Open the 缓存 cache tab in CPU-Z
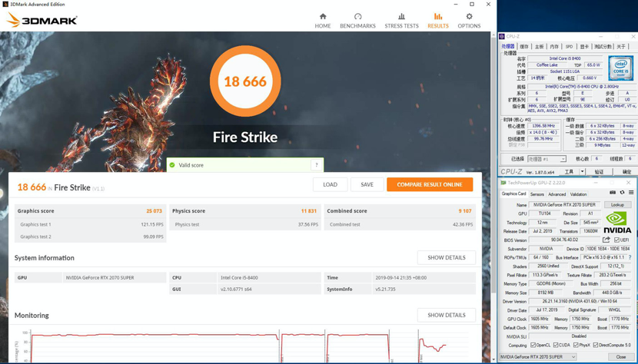Screen dimensions: 638x364 [x=524, y=47]
